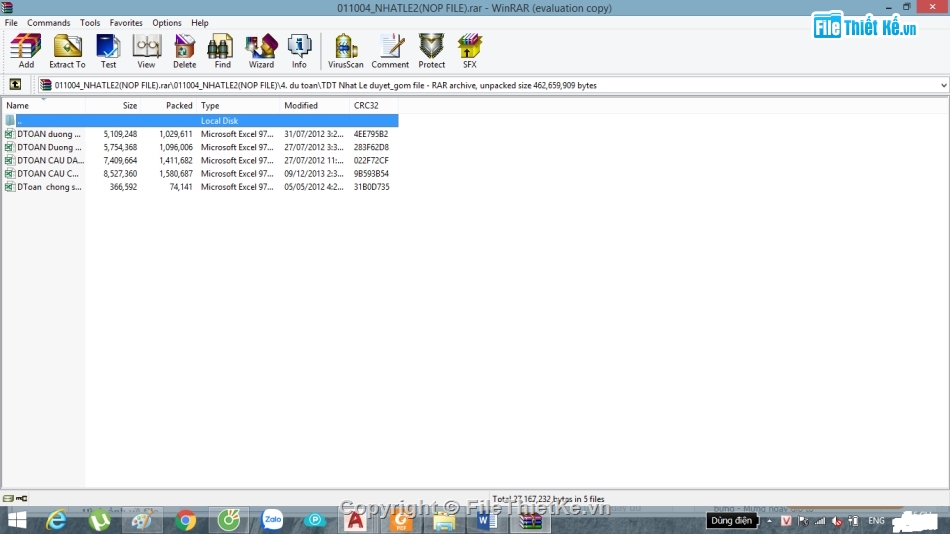The width and height of the screenshot is (950, 534).
Task: Click the Extract To toolbar icon
Action: [67, 51]
